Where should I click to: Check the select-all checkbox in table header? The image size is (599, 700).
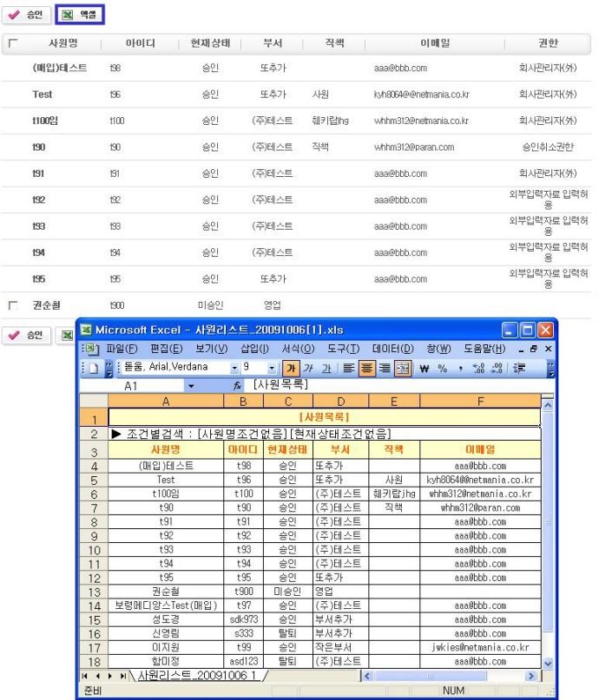pos(12,43)
